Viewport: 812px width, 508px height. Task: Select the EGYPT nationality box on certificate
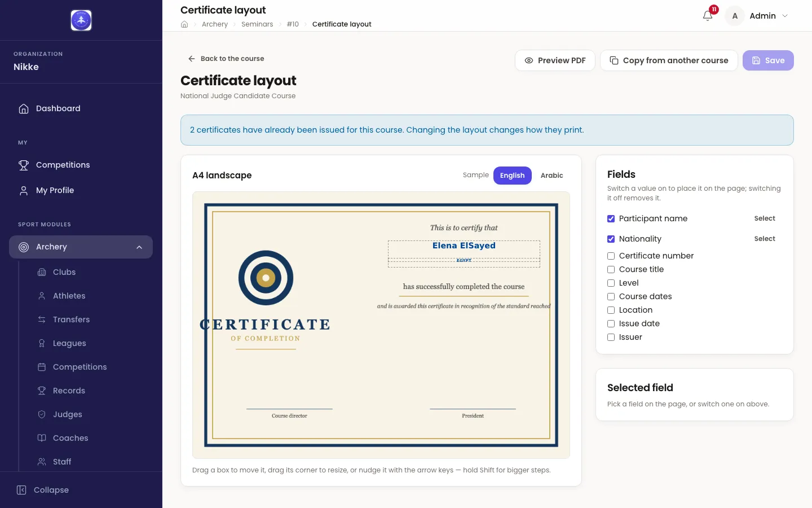coord(464,264)
